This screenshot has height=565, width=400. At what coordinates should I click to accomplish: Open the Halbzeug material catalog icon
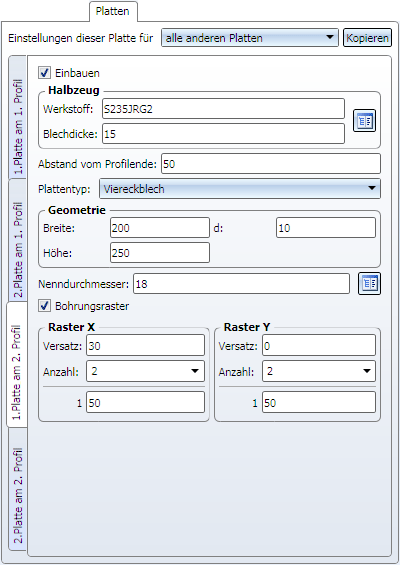[x=364, y=120]
